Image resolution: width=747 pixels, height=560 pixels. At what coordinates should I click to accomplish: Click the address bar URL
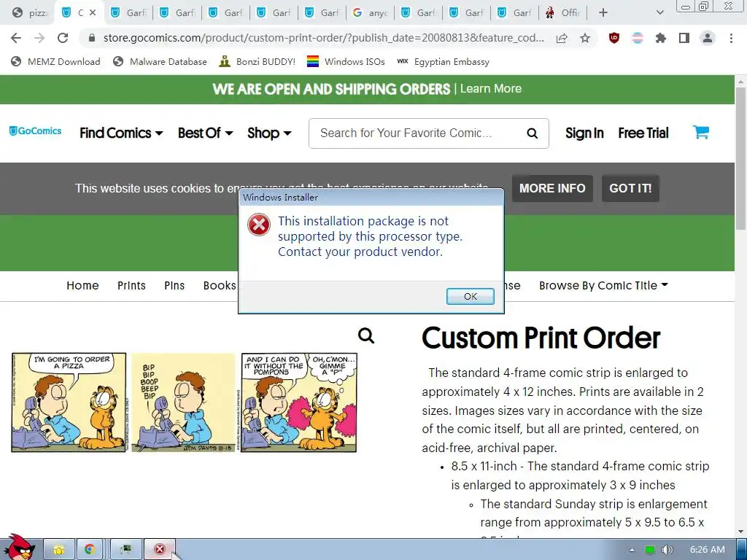click(x=323, y=38)
